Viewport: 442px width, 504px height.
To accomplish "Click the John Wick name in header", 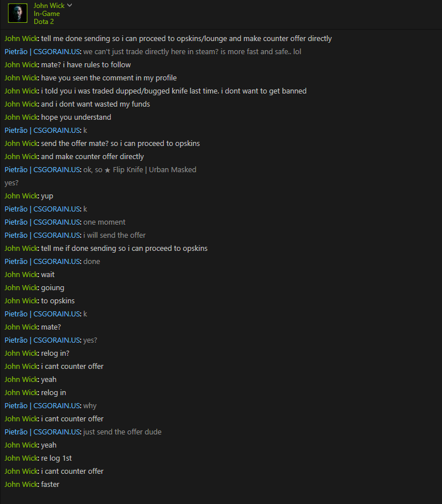I will tap(49, 6).
